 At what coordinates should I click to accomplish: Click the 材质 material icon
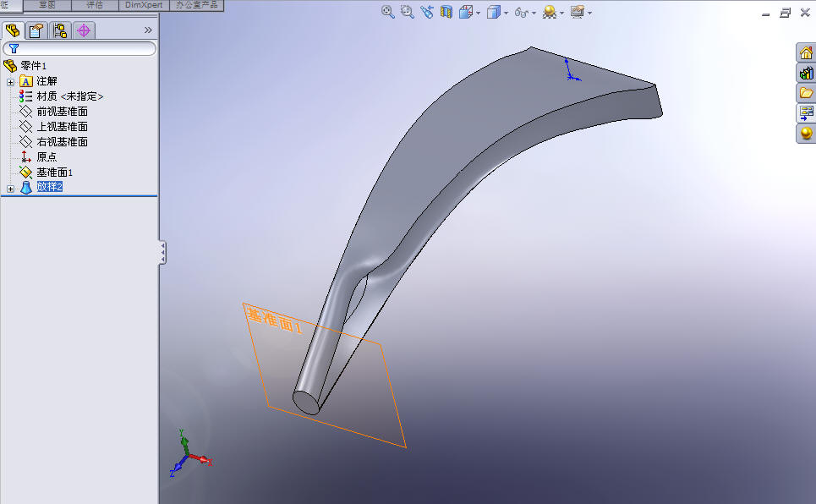(25, 96)
